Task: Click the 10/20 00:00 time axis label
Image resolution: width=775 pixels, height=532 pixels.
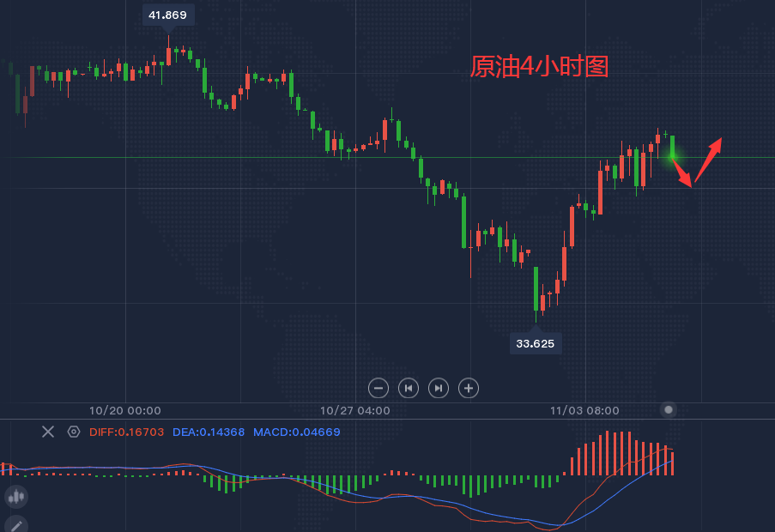Action: click(125, 410)
